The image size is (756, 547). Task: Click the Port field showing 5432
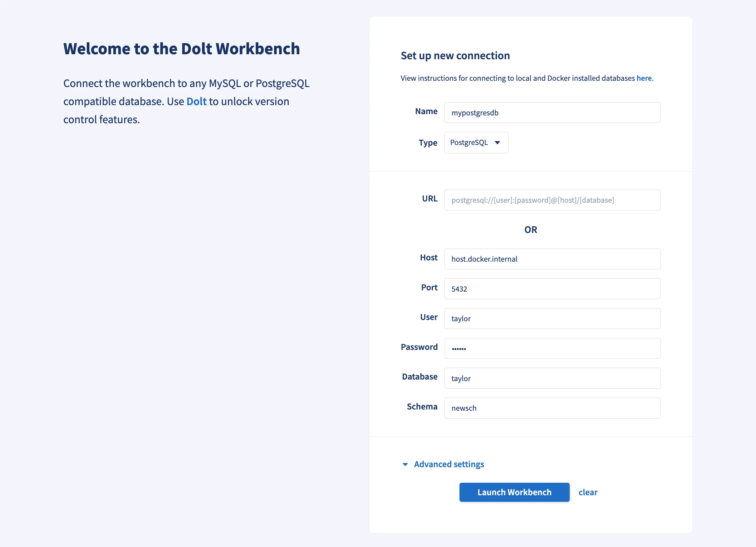552,288
